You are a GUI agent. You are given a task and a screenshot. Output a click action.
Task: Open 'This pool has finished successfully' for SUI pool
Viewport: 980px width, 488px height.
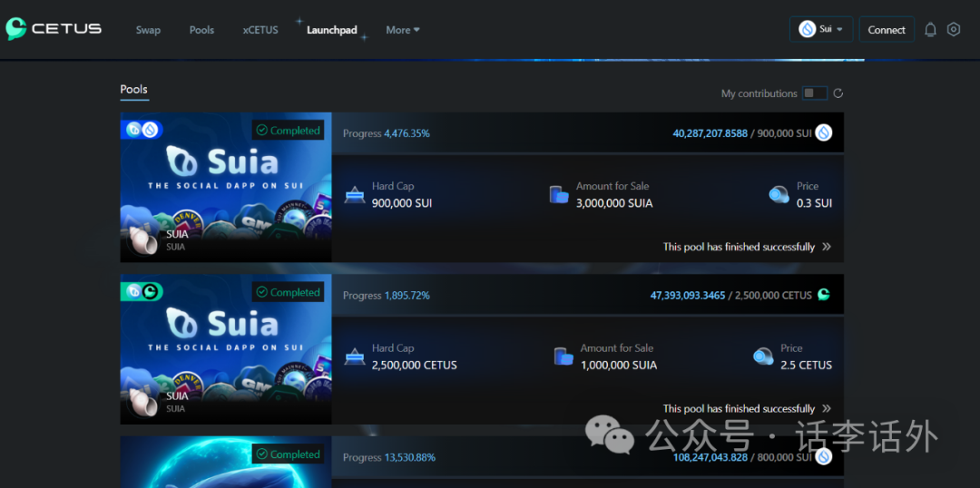pos(739,247)
